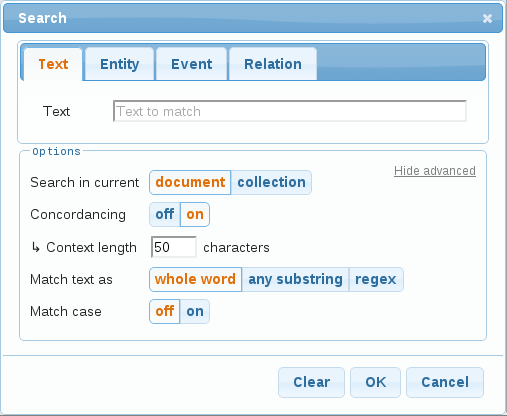
Task: Set search scope to collection
Action: point(271,182)
